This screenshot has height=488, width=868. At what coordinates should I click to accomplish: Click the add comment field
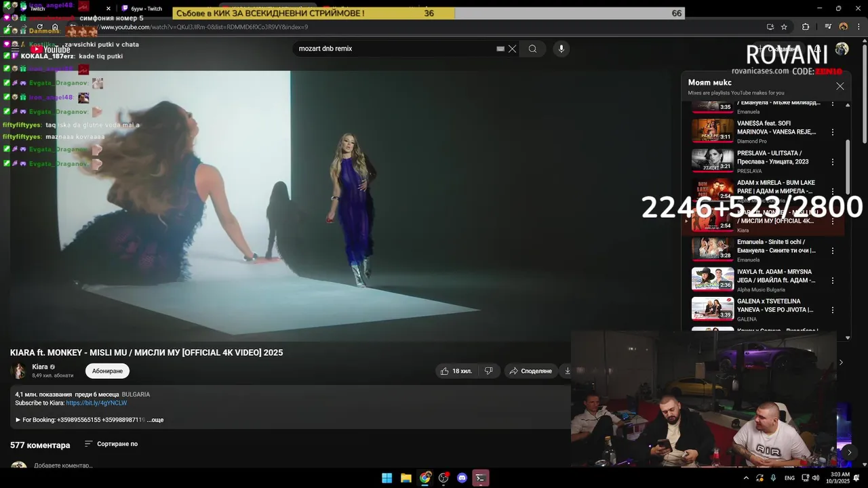coord(63,466)
